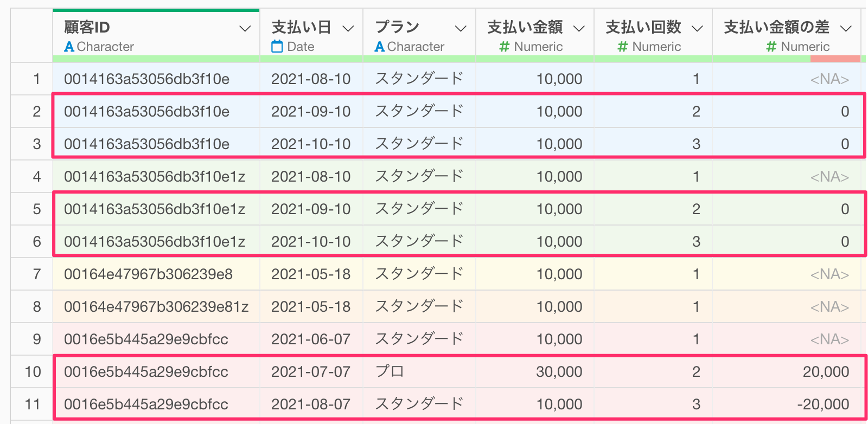
Task: Click the Numeric hash icon under 支払い金額の差
Action: click(x=771, y=47)
